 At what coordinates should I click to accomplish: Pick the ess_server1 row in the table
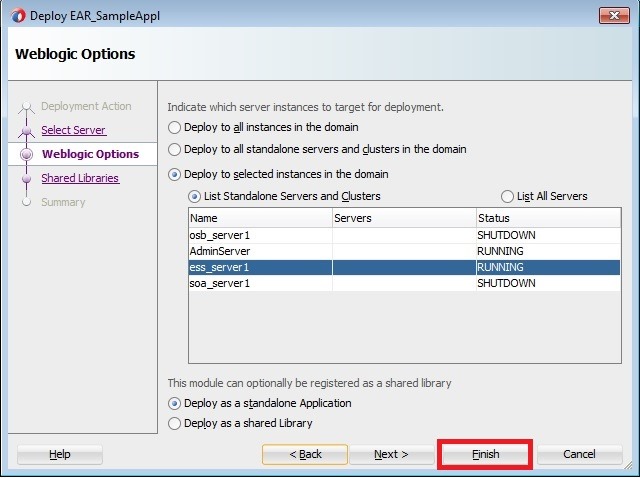(x=260, y=267)
